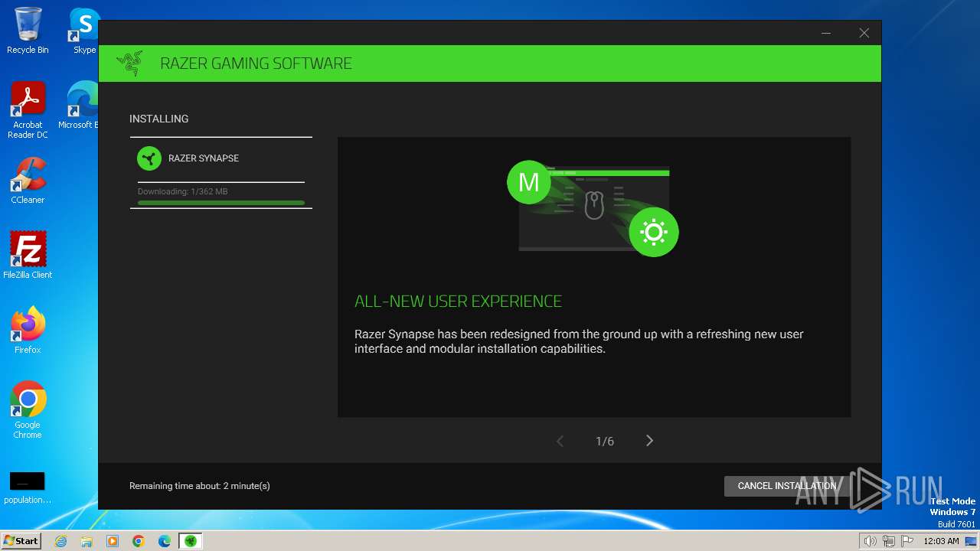Open media player from taskbar
The image size is (980, 551).
point(113,541)
